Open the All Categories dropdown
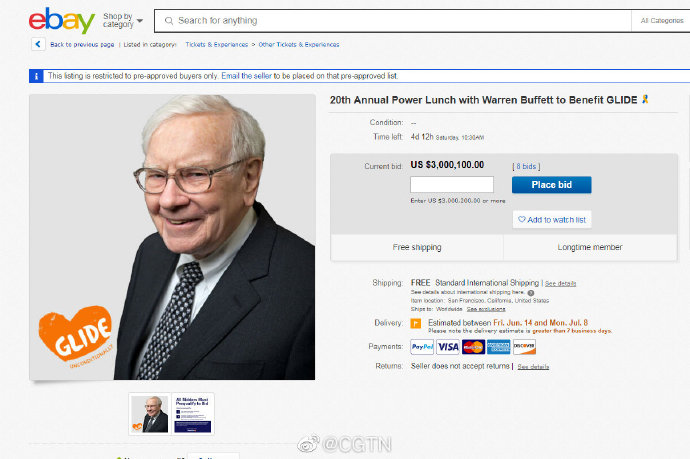 [x=661, y=21]
